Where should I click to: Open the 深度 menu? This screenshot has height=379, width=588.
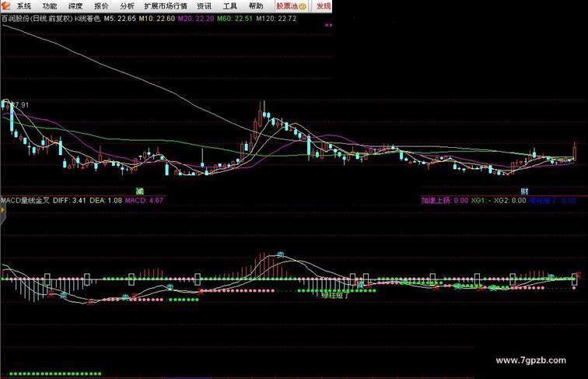[75, 6]
